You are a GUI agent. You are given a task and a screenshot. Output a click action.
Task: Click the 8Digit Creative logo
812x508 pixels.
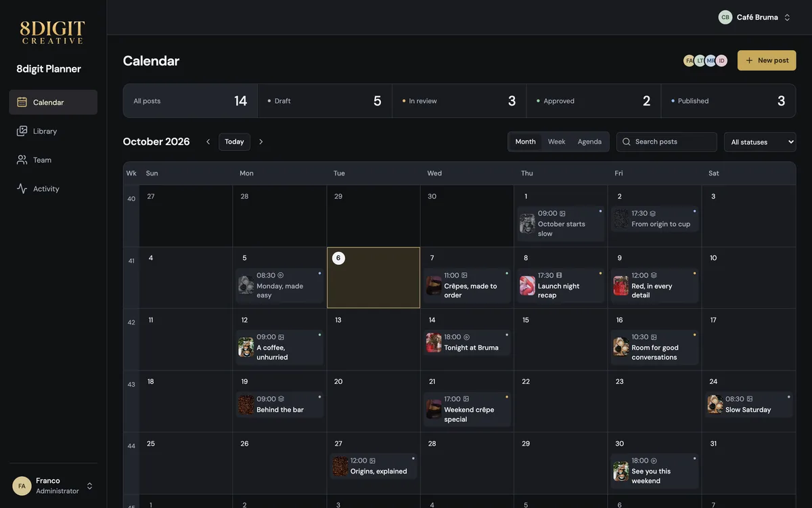pos(52,33)
